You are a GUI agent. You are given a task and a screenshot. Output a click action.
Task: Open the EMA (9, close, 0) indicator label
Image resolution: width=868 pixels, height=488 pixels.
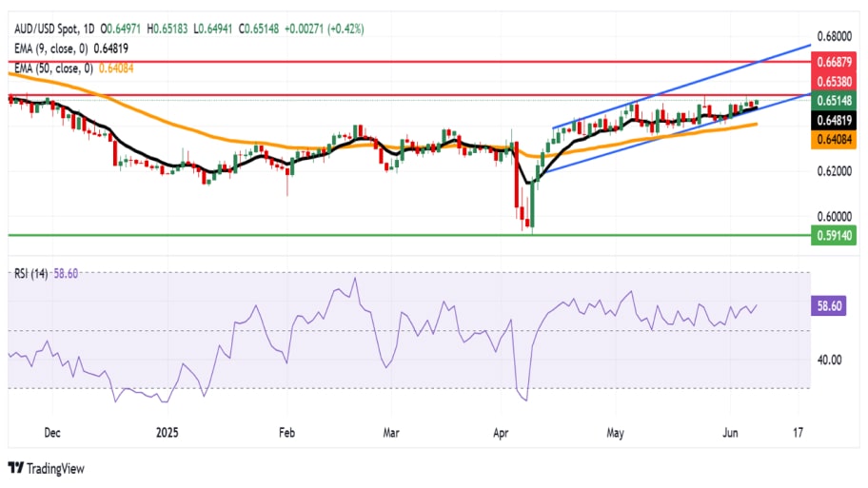51,49
